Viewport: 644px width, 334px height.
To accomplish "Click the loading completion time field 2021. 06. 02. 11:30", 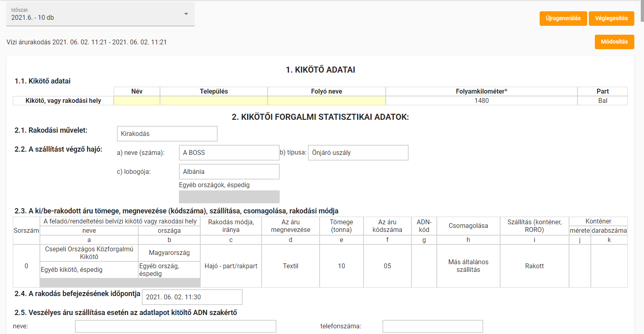I will tap(192, 297).
